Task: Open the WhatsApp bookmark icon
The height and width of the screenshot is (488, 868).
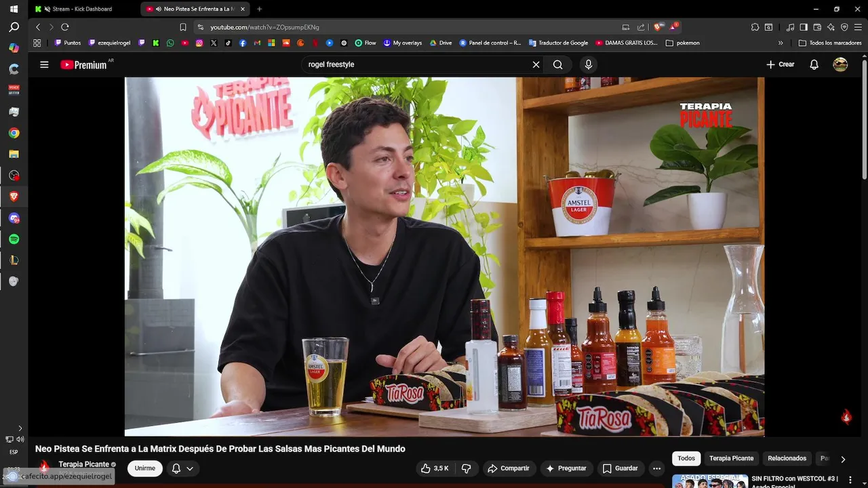Action: point(170,43)
